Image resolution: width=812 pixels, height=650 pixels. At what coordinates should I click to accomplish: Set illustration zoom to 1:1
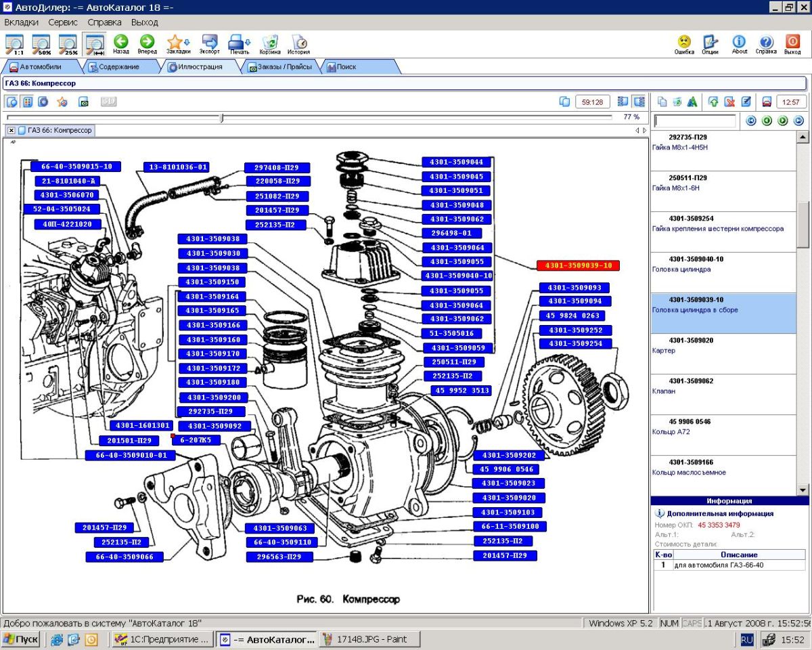(x=14, y=44)
